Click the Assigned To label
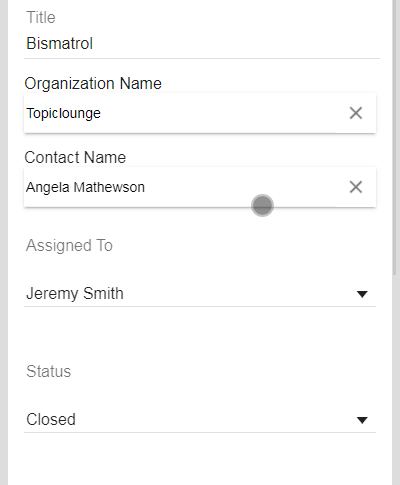 click(69, 245)
